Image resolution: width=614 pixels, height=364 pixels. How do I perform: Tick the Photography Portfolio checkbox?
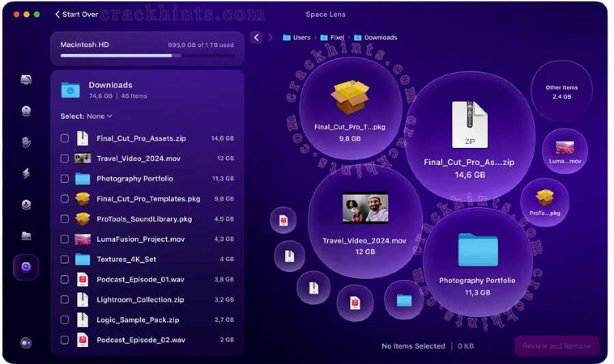tap(65, 179)
